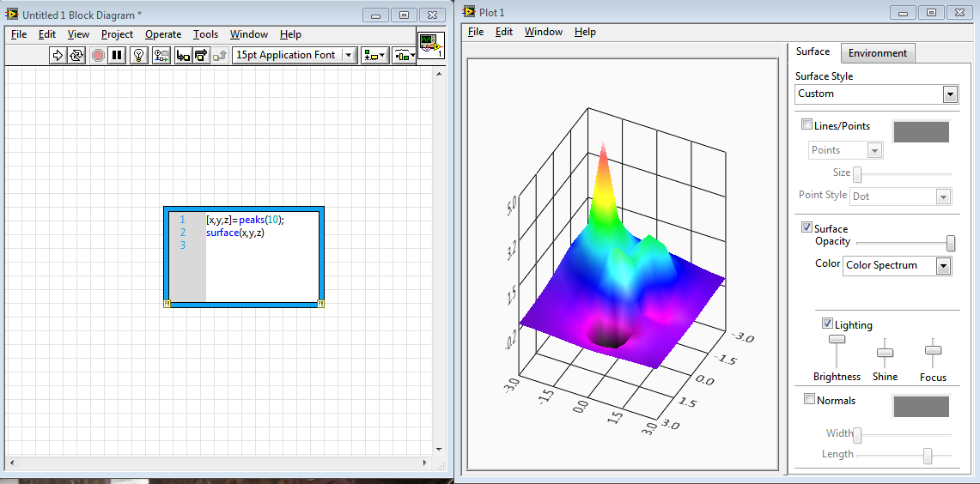Open the Operate menu
Image resolution: width=980 pixels, height=484 pixels.
point(163,34)
